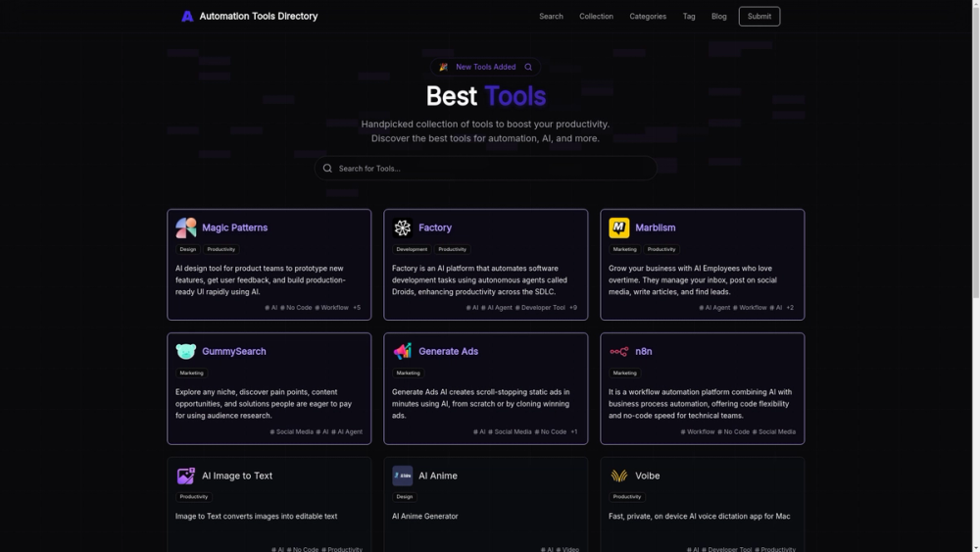
Task: Open the Voibe logo icon
Action: (618, 476)
